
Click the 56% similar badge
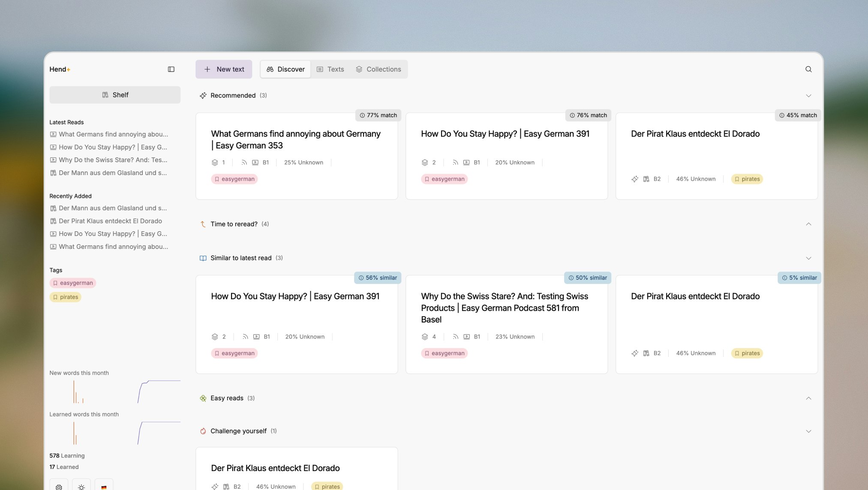click(378, 278)
